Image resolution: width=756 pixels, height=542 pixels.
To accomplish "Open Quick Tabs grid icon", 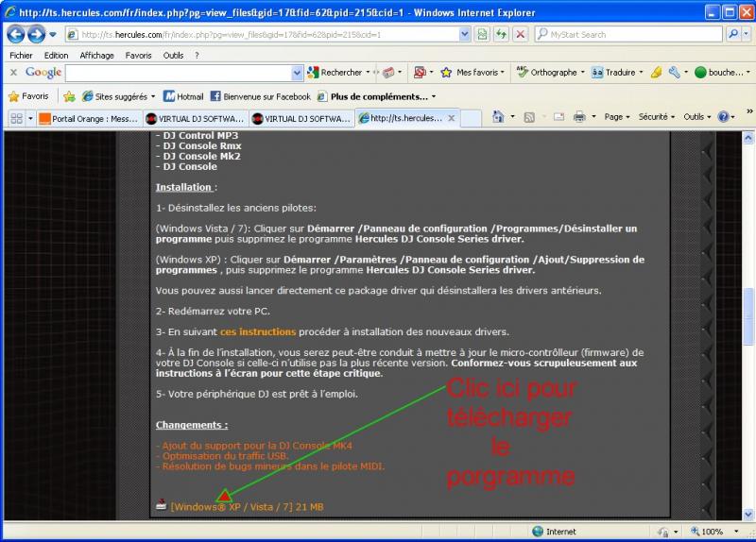I will (16, 118).
